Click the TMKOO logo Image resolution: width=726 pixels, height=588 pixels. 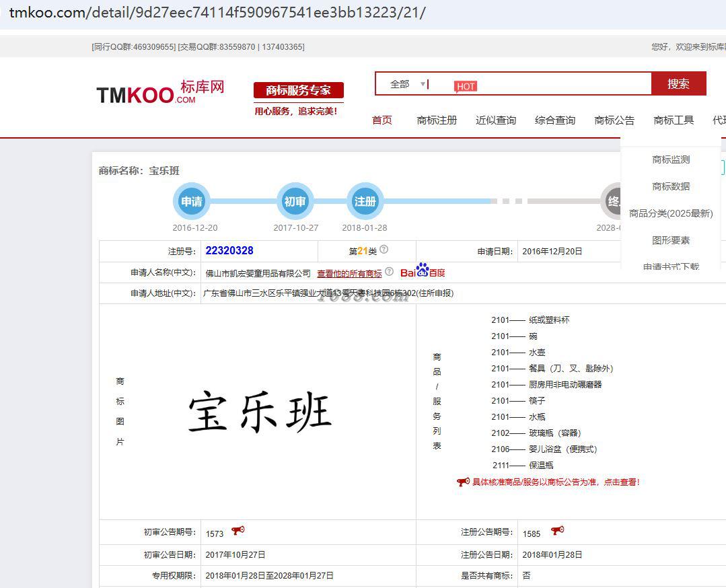click(x=160, y=92)
